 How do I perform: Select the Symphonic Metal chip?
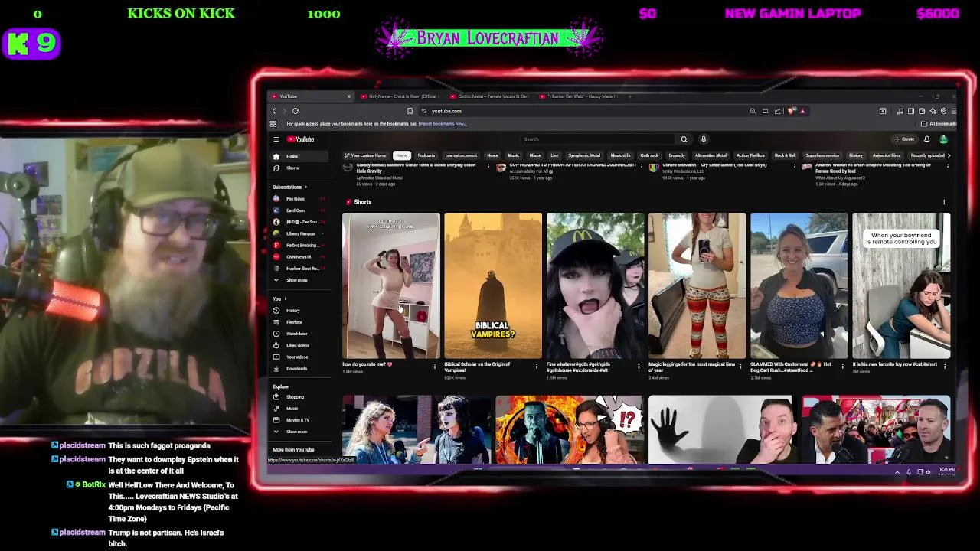tap(584, 155)
